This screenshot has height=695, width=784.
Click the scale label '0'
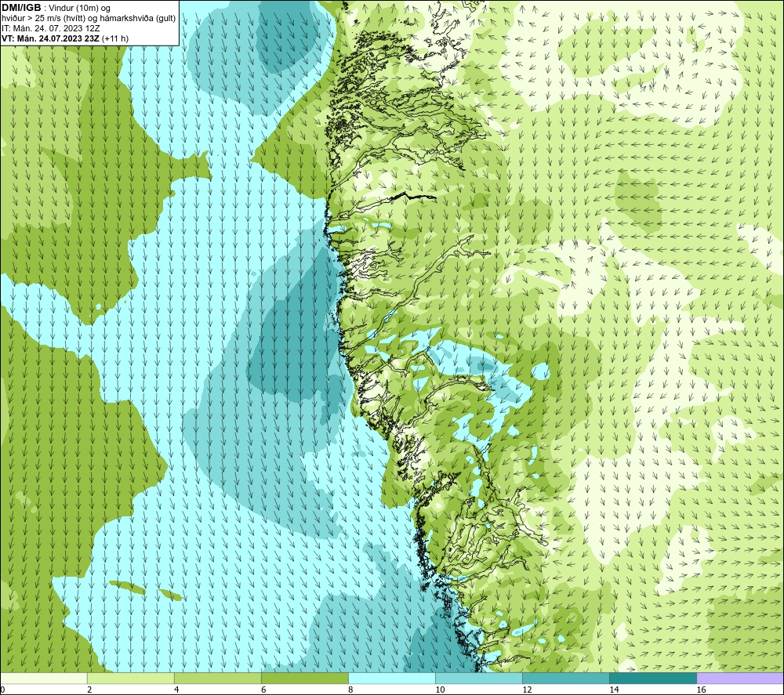pos(2,690)
